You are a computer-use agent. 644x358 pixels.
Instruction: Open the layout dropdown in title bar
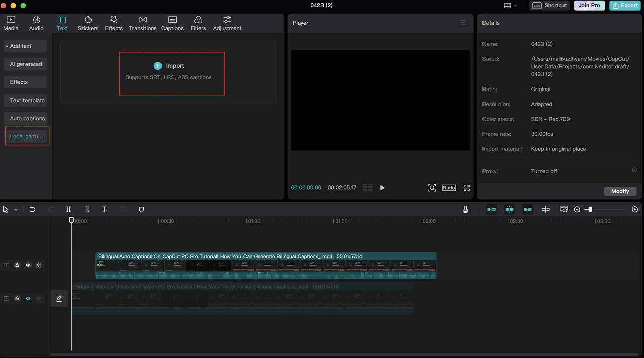[x=510, y=6]
